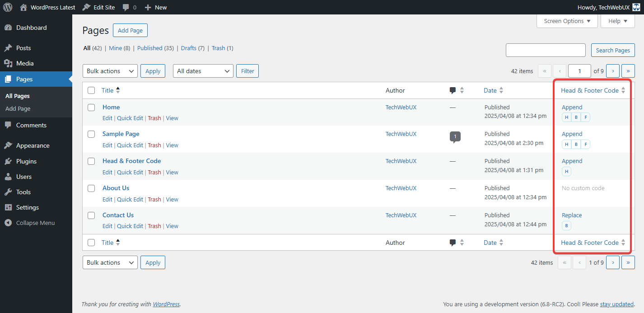Click the H badge in Home row
The width and height of the screenshot is (644, 313).
click(566, 117)
